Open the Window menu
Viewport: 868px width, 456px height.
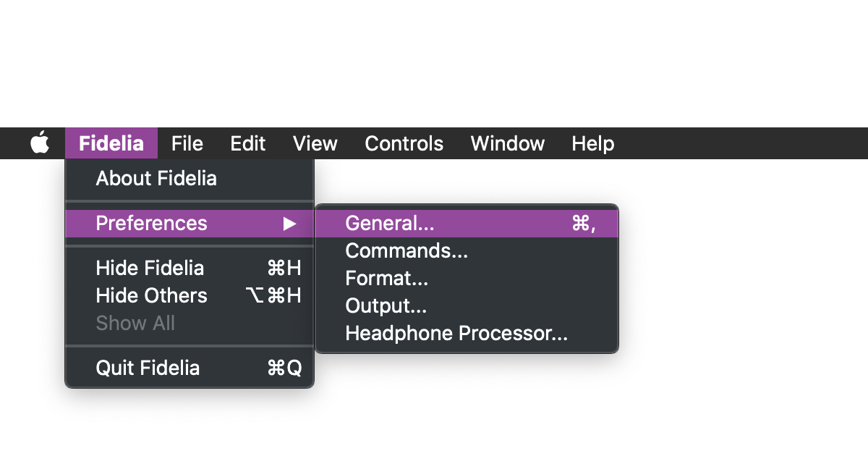[x=507, y=143]
